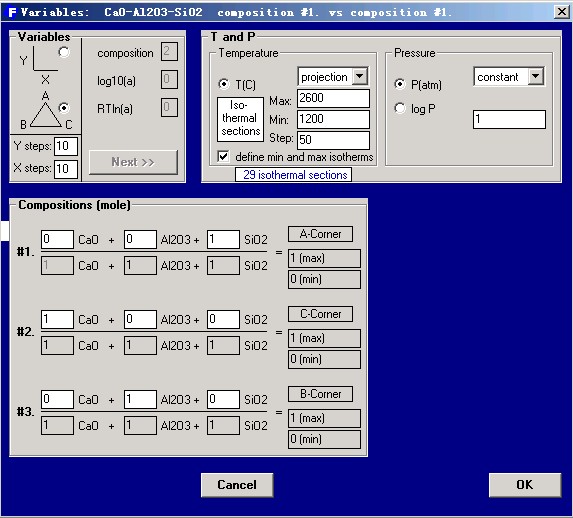The width and height of the screenshot is (573, 518).
Task: Click the FactSage F icon in title bar
Action: click(12, 12)
